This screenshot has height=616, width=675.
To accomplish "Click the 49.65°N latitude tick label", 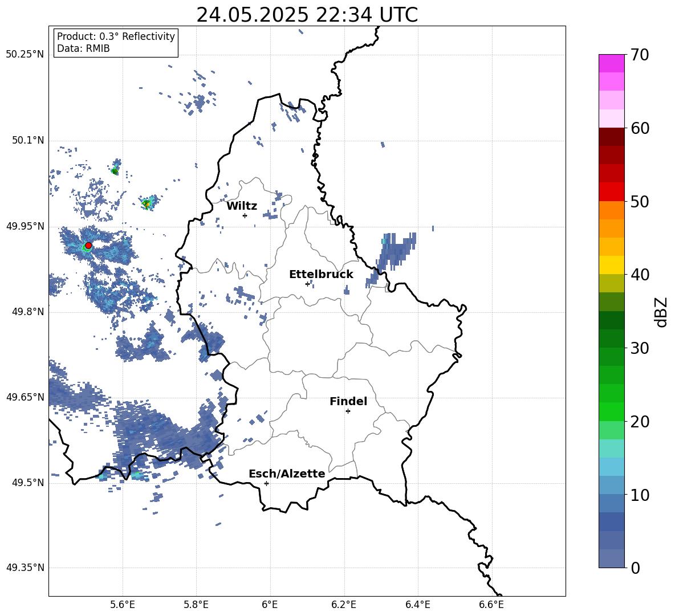I will [25, 397].
